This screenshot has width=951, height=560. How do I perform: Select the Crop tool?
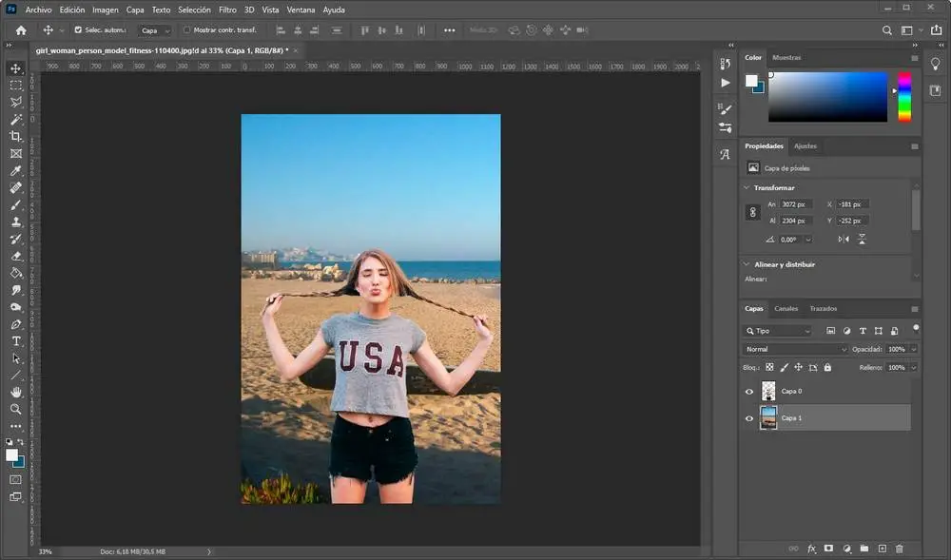coord(16,137)
